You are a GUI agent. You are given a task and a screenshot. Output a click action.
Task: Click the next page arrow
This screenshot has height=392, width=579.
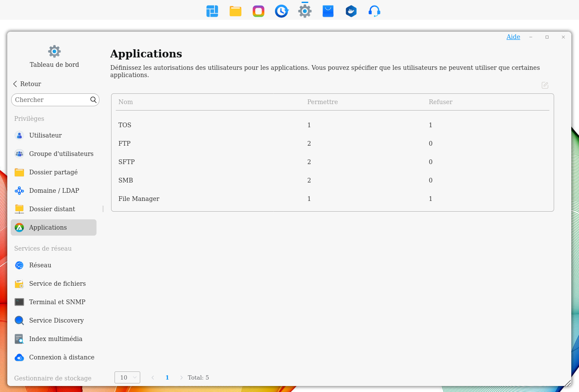pyautogui.click(x=181, y=377)
